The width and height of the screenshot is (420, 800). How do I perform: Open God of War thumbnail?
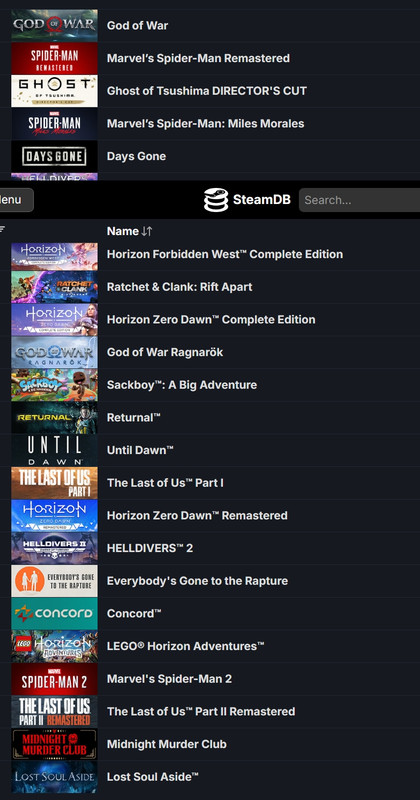(54, 26)
